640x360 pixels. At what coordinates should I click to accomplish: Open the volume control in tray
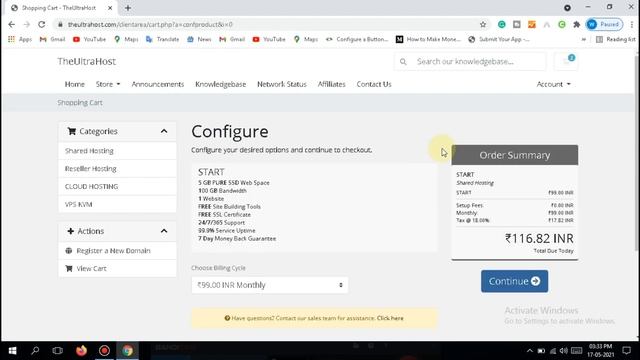[564, 351]
